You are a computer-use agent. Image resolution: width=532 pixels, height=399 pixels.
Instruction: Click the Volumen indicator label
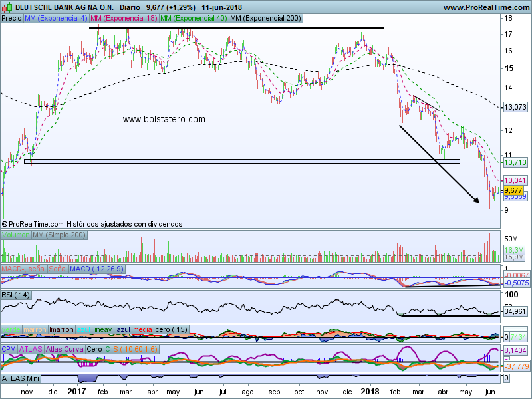[16, 235]
